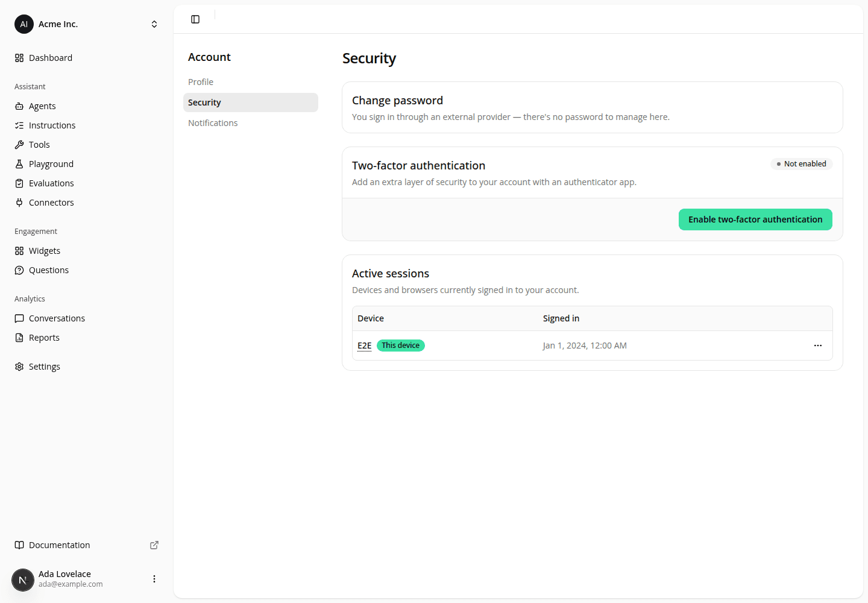Open Ada Lovelace user menu dots
Image resolution: width=868 pixels, height=603 pixels.
[154, 579]
